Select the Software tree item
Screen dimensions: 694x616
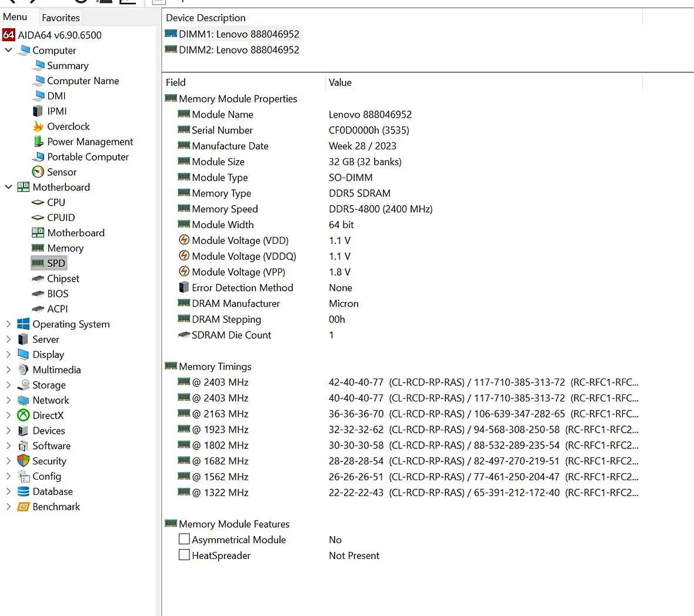click(x=51, y=446)
